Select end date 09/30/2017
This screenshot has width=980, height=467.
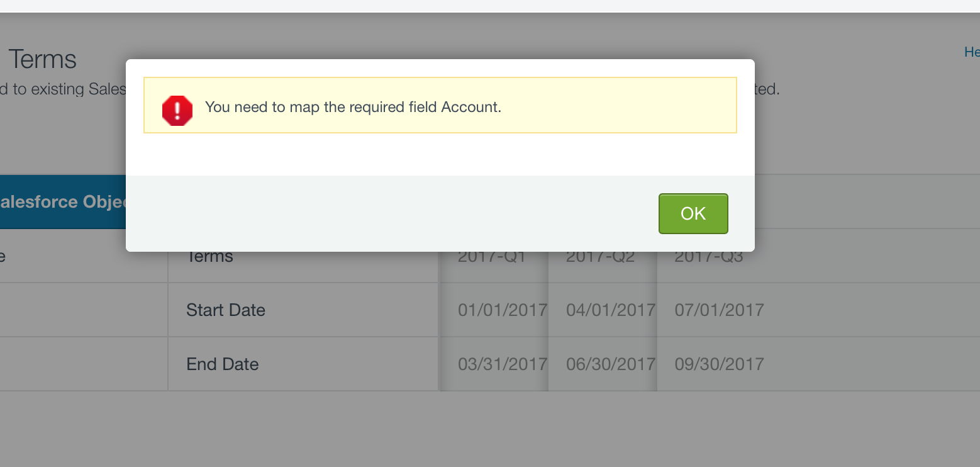pos(720,364)
